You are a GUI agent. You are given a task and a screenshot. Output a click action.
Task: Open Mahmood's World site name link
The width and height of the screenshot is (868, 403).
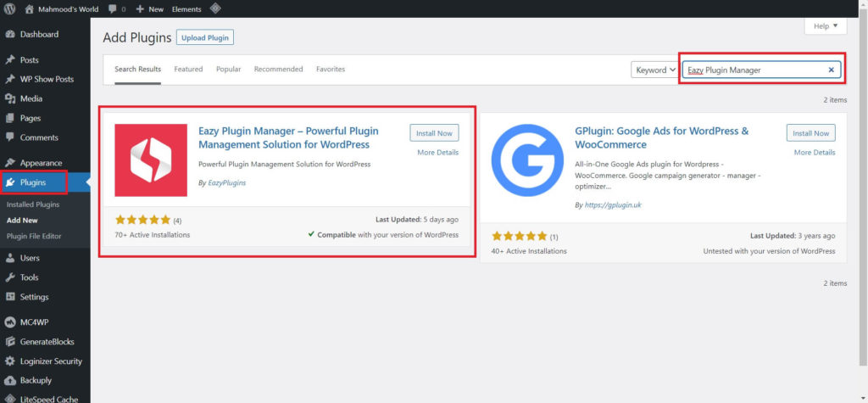tap(69, 8)
